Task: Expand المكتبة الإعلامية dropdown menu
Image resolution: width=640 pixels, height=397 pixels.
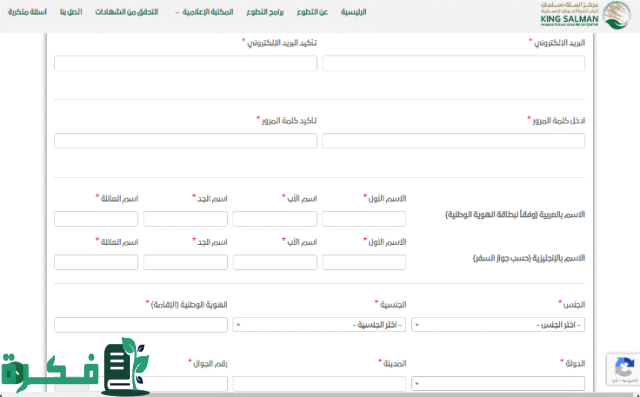Action: pyautogui.click(x=204, y=12)
